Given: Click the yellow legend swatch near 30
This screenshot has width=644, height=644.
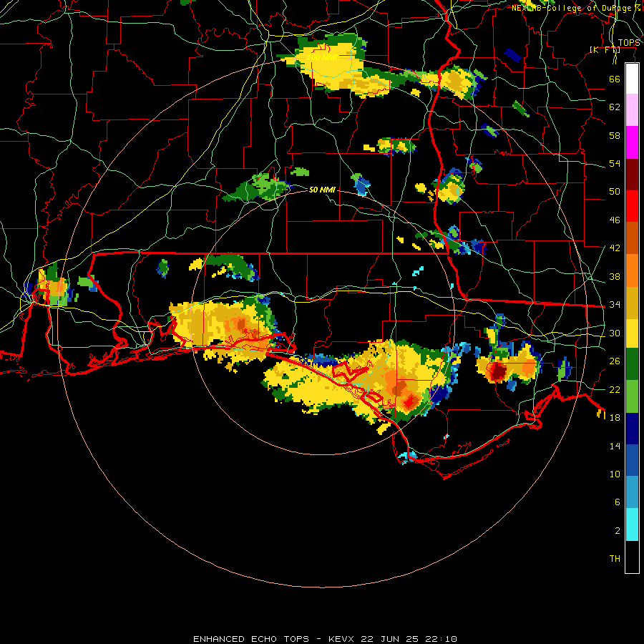Looking at the screenshot, I should pyautogui.click(x=632, y=333).
